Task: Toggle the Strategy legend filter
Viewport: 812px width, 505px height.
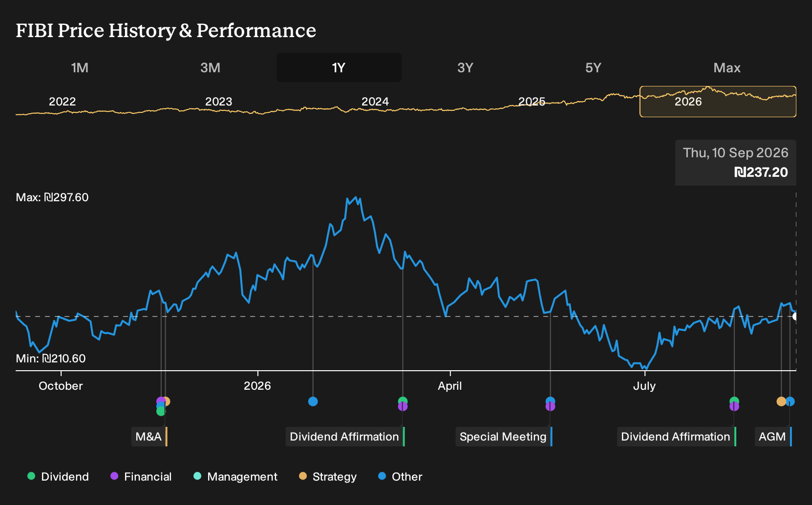Action: point(328,477)
